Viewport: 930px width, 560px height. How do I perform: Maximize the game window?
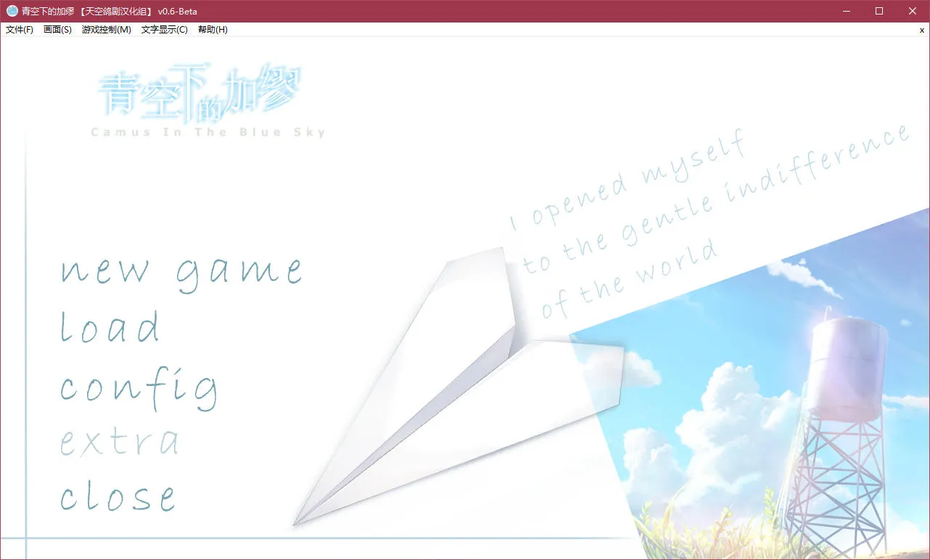[x=879, y=11]
